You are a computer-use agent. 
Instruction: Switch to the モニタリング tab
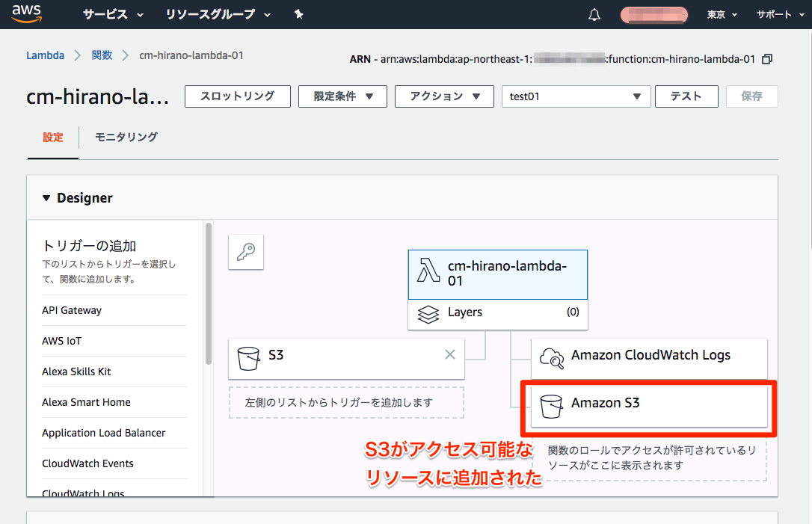pyautogui.click(x=126, y=138)
